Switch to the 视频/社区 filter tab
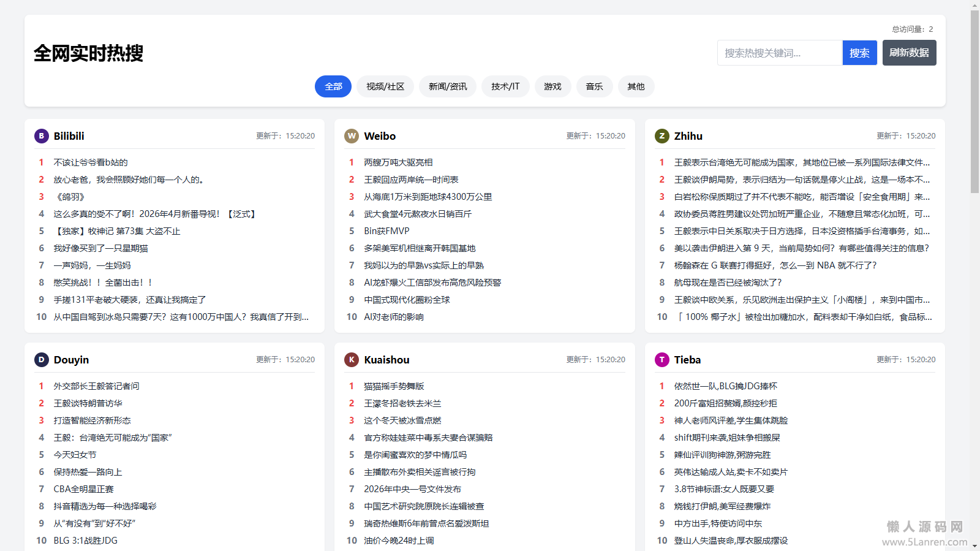 click(x=385, y=86)
